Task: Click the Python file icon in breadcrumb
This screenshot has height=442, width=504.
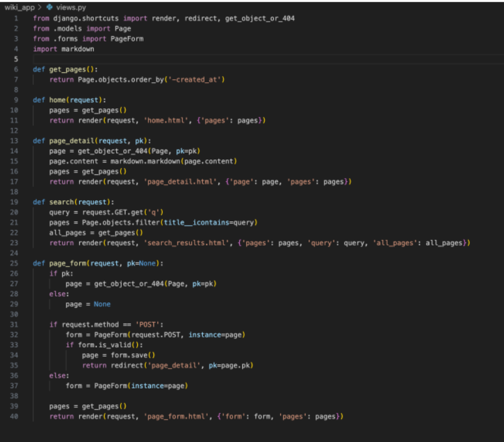Action: pyautogui.click(x=49, y=7)
